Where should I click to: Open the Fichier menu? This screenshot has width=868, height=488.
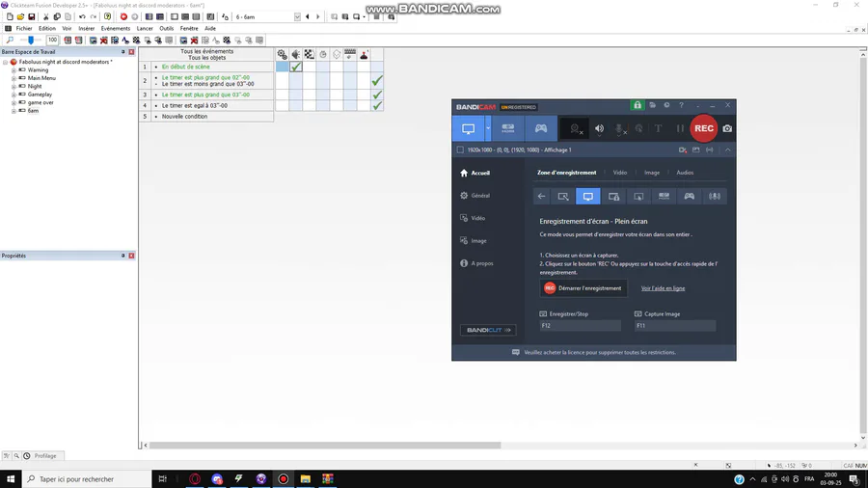24,28
